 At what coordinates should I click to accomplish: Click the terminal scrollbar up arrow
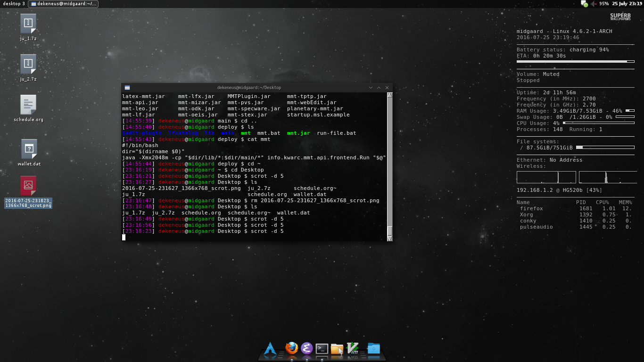(x=389, y=95)
